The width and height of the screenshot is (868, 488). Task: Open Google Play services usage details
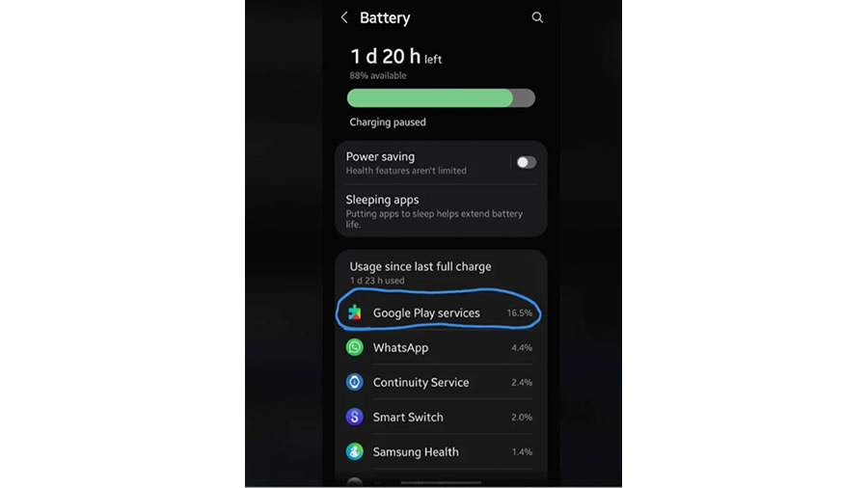coord(441,312)
